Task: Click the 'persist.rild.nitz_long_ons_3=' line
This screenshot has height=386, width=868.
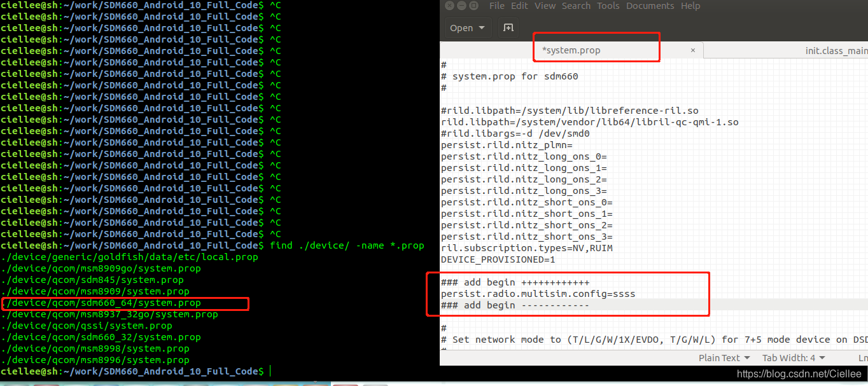Action: [x=524, y=191]
